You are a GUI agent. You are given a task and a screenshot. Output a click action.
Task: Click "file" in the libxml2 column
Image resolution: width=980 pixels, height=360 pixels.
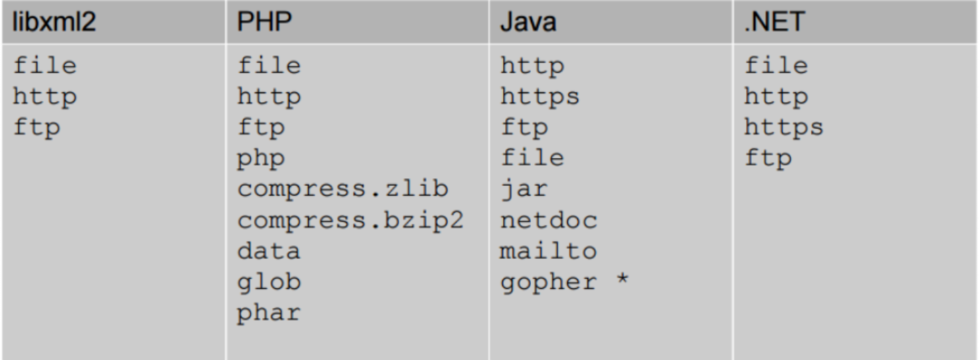pos(45,66)
